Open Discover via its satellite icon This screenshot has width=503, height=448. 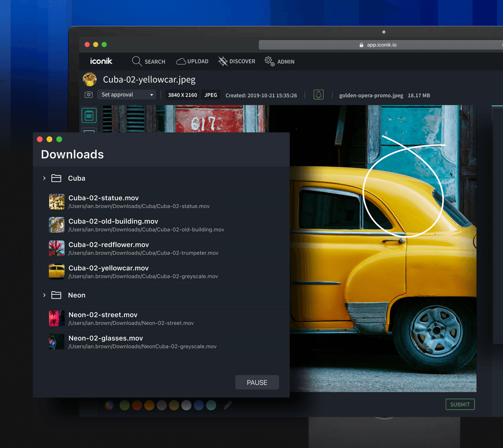[x=223, y=61]
